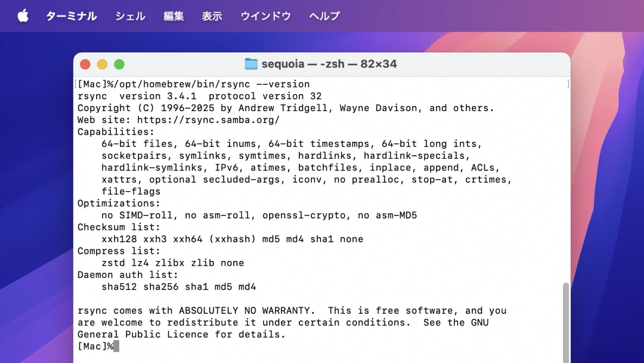Open the シェル menu
This screenshot has width=644, height=363.
pyautogui.click(x=130, y=16)
